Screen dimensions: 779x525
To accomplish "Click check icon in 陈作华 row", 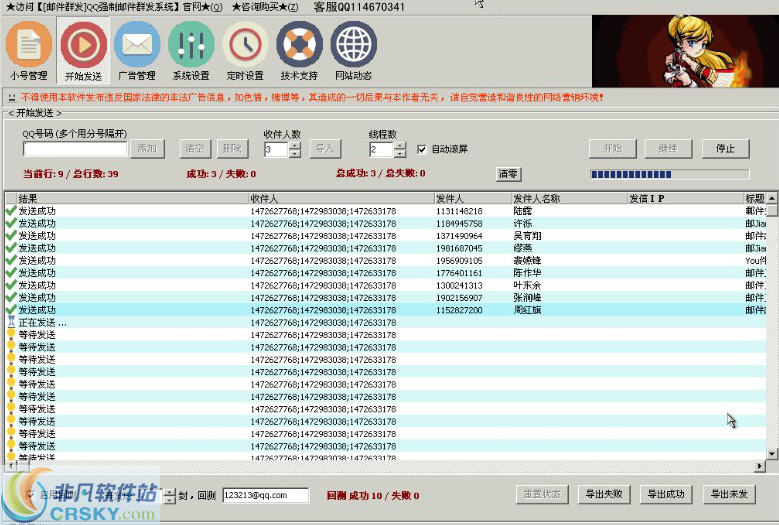I will [x=11, y=273].
